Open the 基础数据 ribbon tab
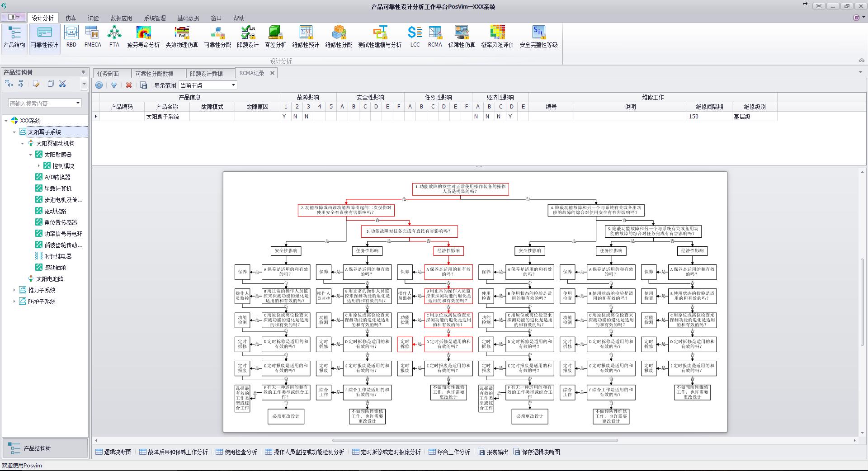The image size is (868, 471). click(x=188, y=18)
